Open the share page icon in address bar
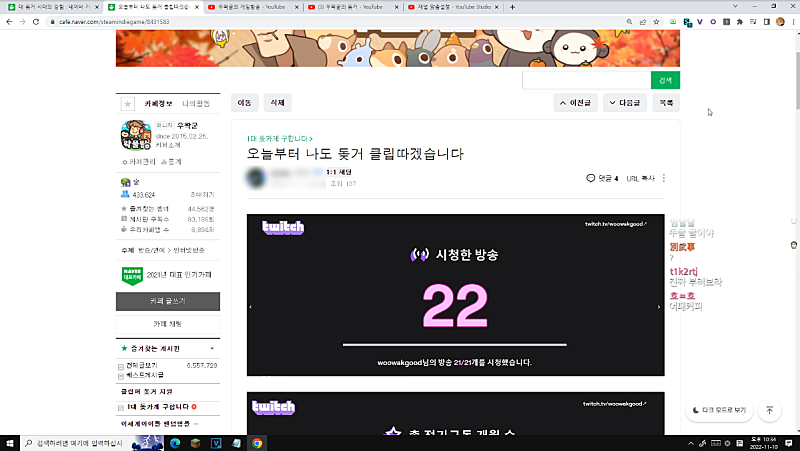The height and width of the screenshot is (451, 800). coord(643,22)
